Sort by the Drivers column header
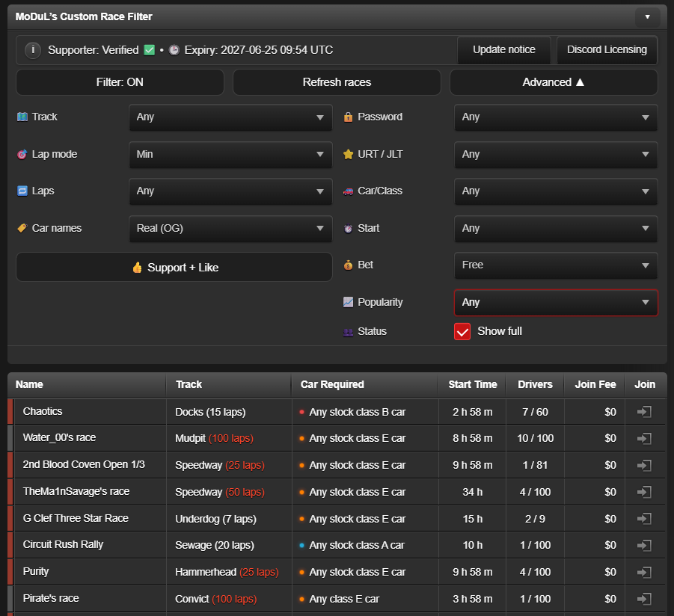This screenshot has height=616, width=674. (x=535, y=384)
